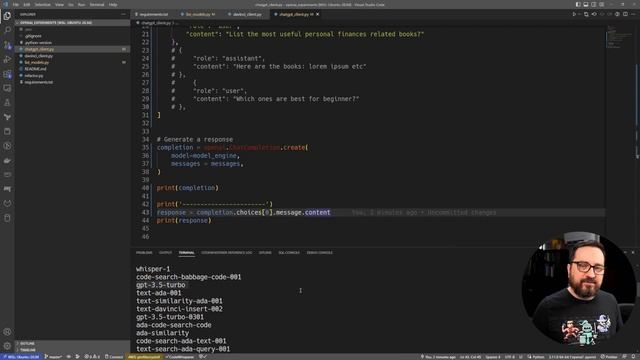This screenshot has height=360, width=640.
Task: Collapse the project root folder header
Action: coord(73,23)
